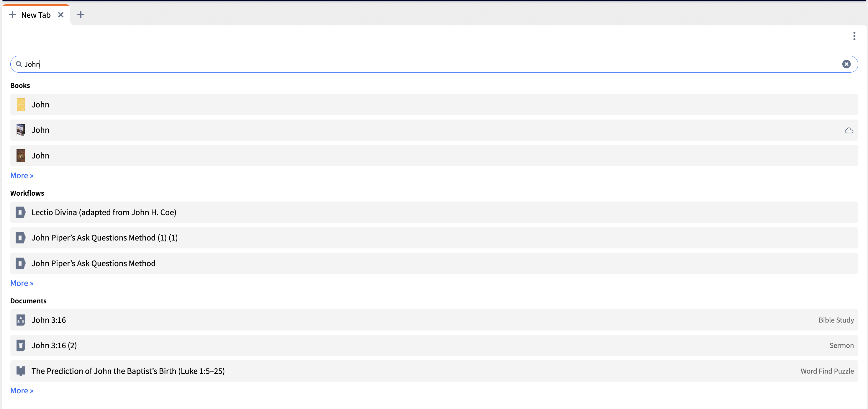Open the second John book with magazine cover
868x409 pixels.
click(x=434, y=130)
